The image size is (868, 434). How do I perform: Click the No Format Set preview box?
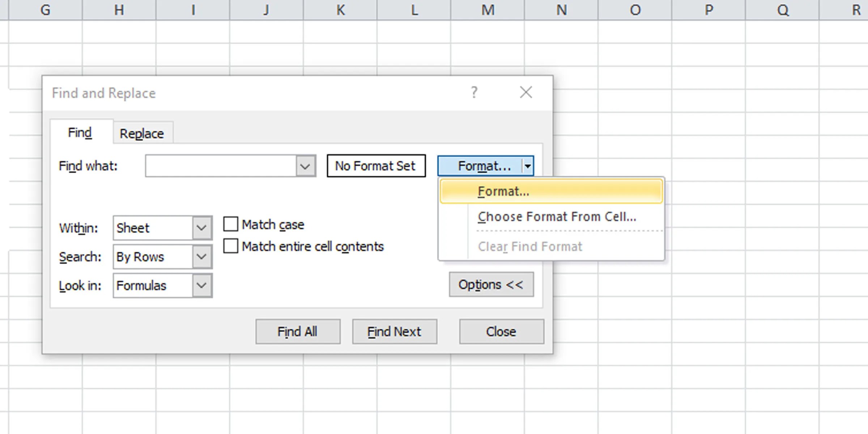coord(376,166)
